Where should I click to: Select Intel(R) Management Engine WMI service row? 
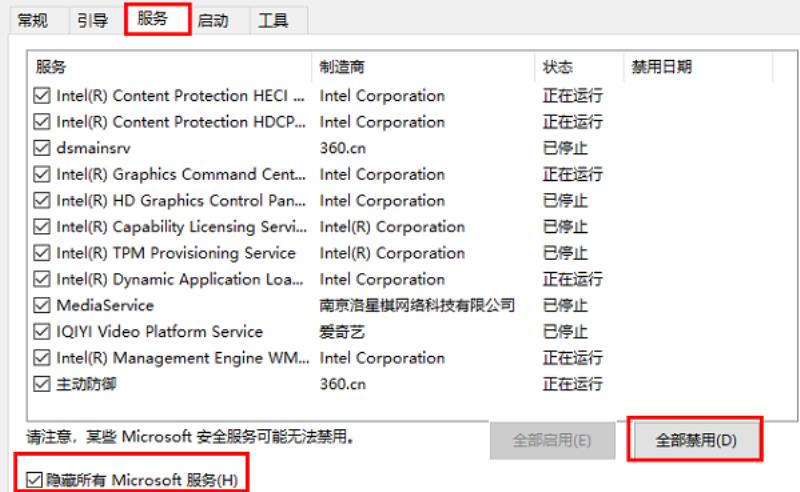point(318,358)
